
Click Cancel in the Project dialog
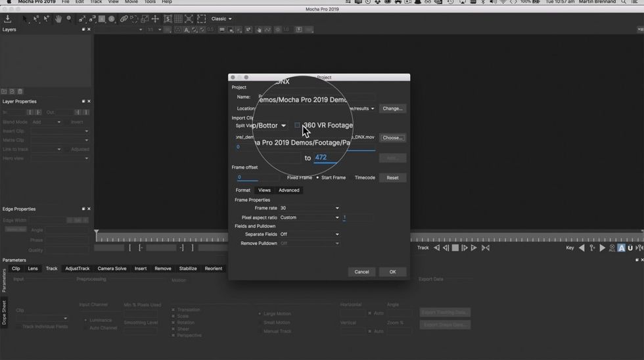(x=362, y=272)
